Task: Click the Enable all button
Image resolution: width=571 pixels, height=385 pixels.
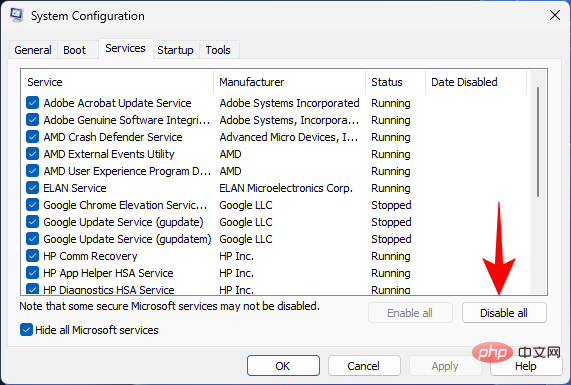Action: (410, 313)
